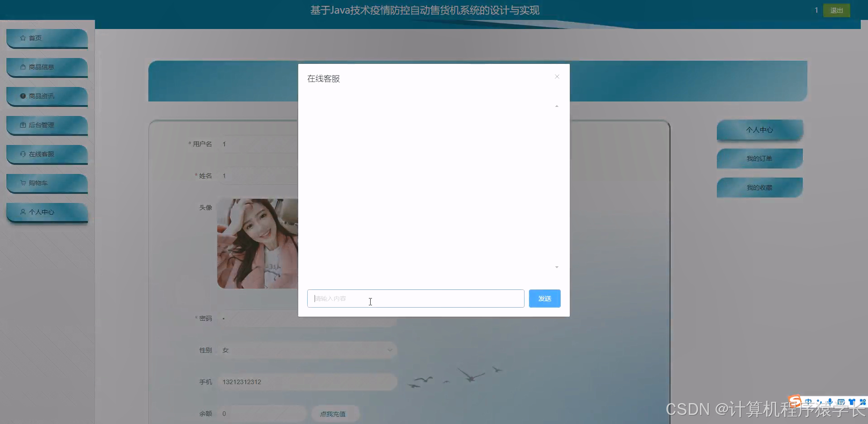The height and width of the screenshot is (424, 868).
Task: Click the briefcase icon on 后台管理
Action: tap(23, 125)
